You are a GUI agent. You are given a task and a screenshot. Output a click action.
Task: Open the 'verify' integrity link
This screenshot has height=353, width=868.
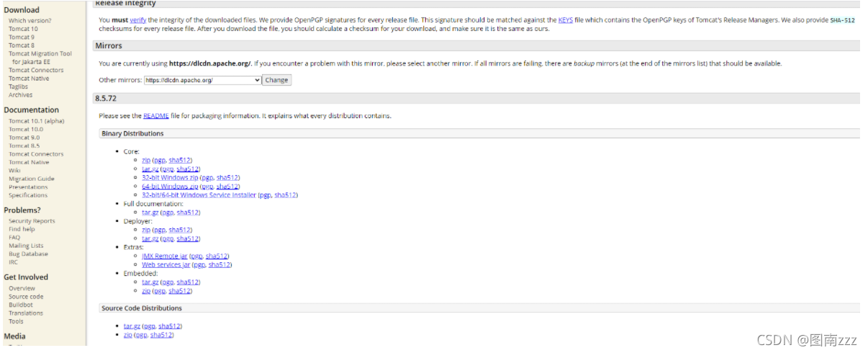138,20
